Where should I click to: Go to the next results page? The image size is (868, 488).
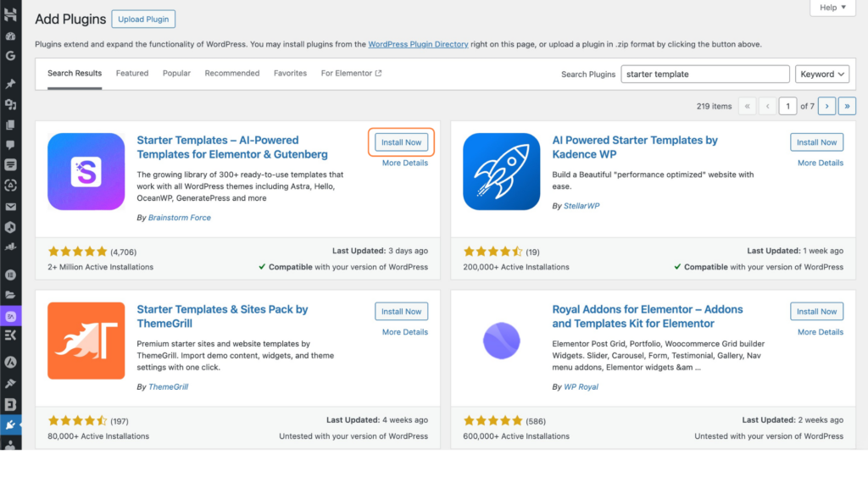(826, 106)
